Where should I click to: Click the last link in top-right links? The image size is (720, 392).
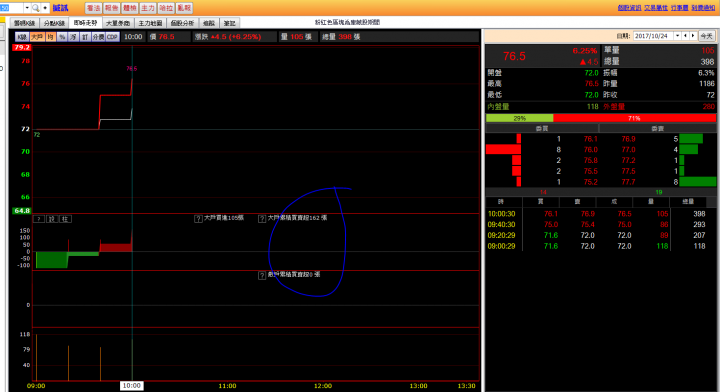(703, 8)
